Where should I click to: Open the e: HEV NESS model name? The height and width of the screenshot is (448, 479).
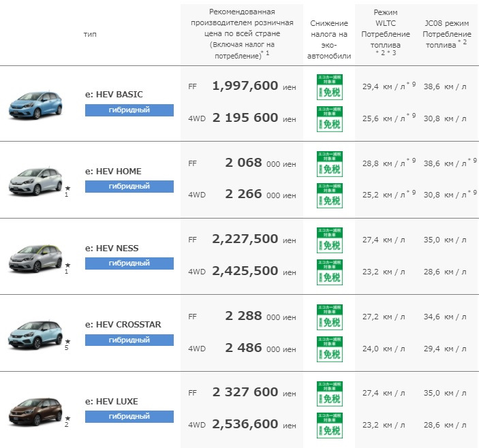click(112, 248)
